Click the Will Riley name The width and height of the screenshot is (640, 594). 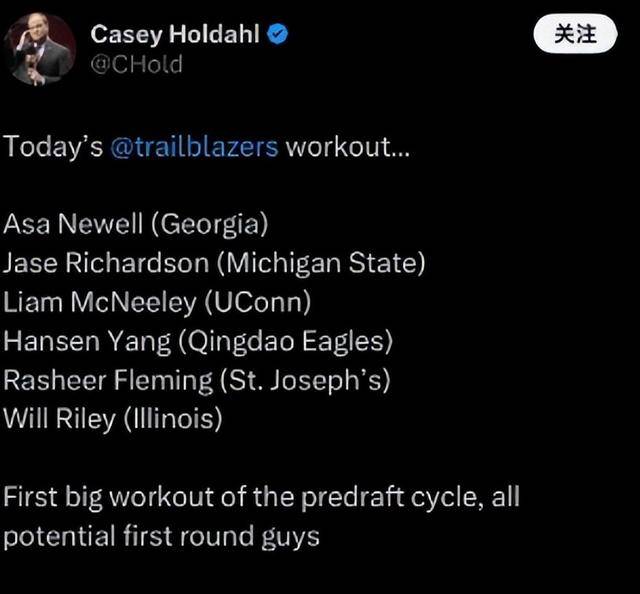point(60,419)
